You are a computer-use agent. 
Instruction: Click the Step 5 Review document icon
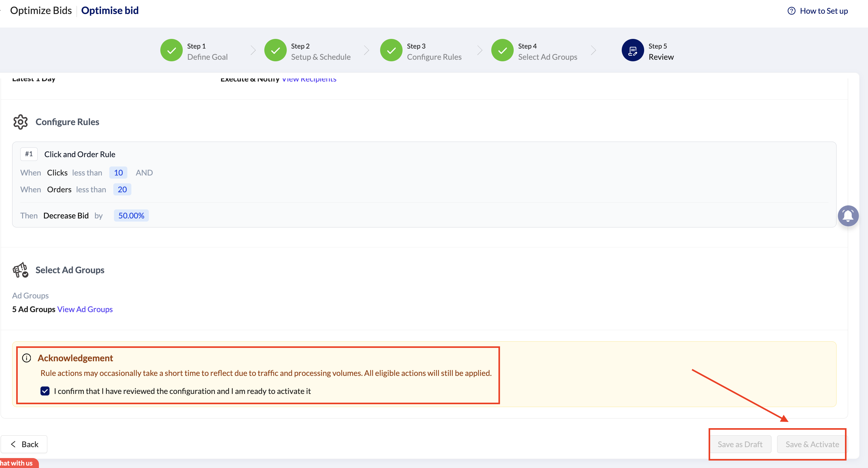[x=632, y=50]
